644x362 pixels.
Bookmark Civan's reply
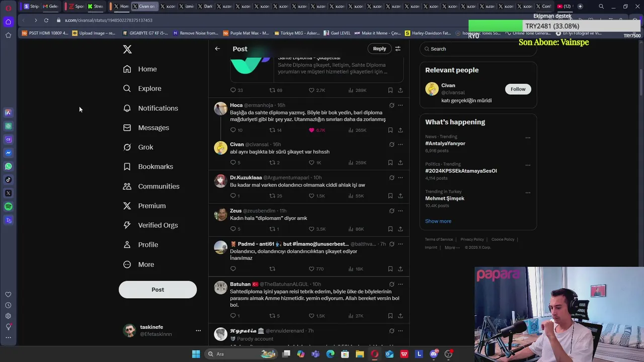click(x=390, y=163)
